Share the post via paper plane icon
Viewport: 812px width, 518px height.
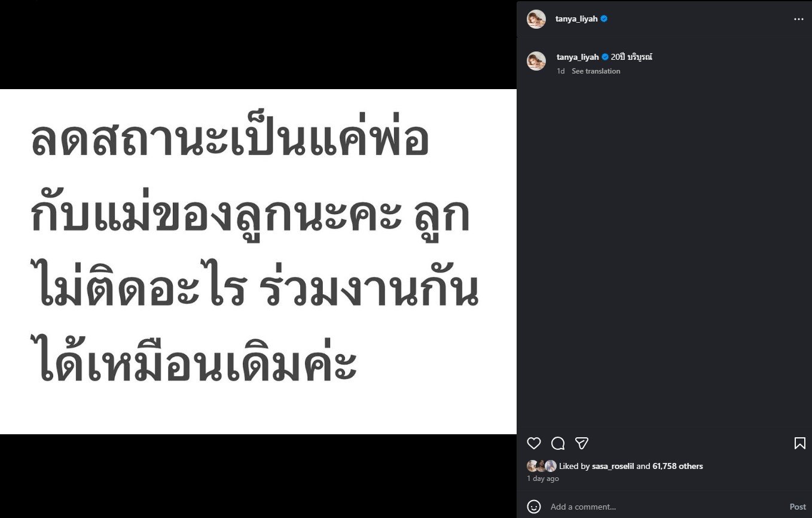[x=581, y=443]
